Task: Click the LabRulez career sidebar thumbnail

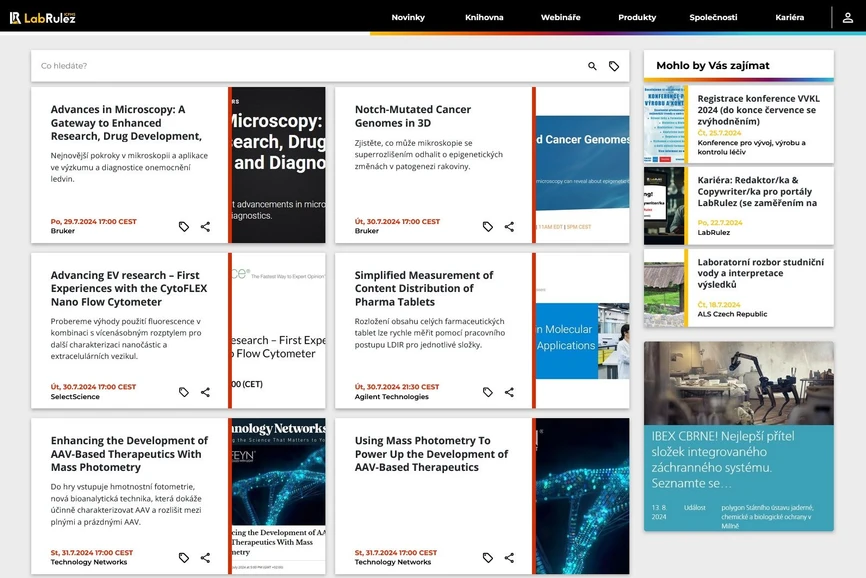Action: click(x=664, y=206)
